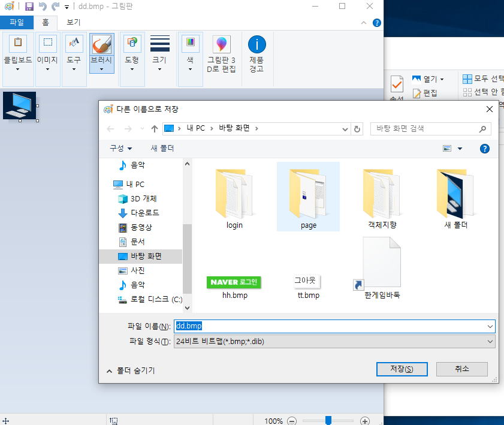Create a new folder (새 폴더)
This screenshot has width=504, height=425.
(162, 148)
